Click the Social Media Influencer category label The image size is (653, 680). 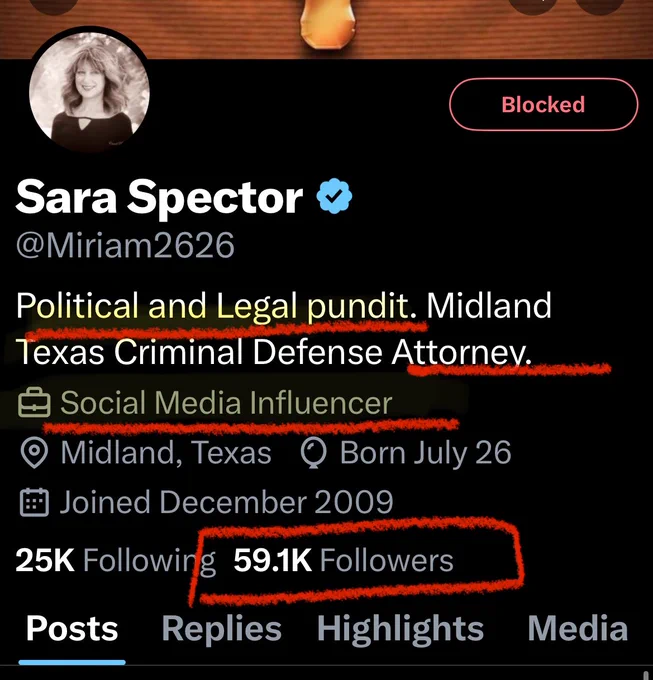[226, 403]
